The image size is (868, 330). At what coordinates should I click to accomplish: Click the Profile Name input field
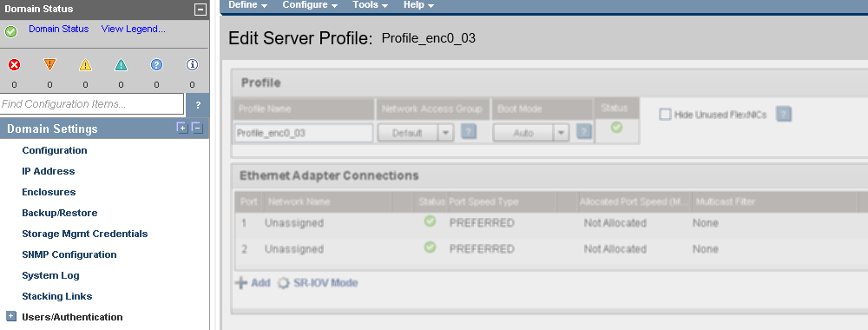[x=303, y=133]
